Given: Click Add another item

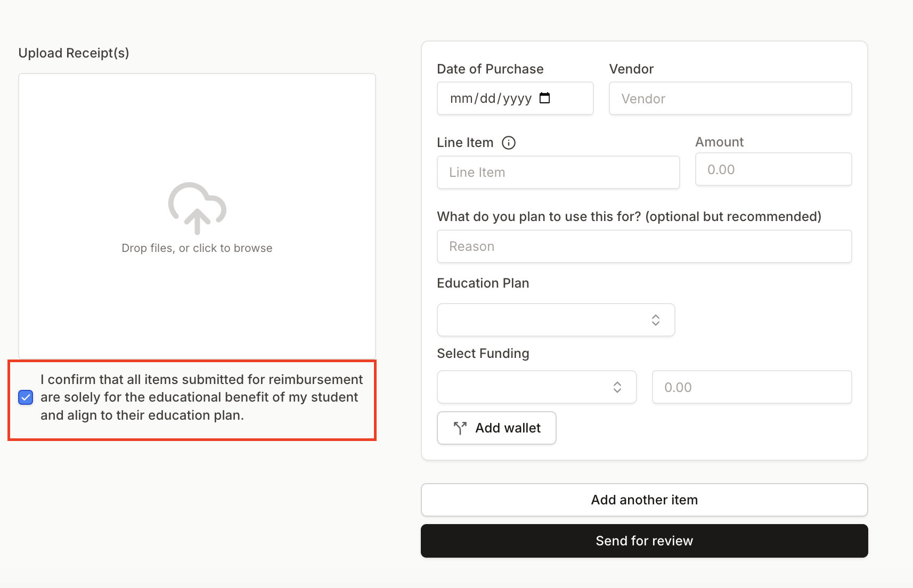Looking at the screenshot, I should click(644, 500).
